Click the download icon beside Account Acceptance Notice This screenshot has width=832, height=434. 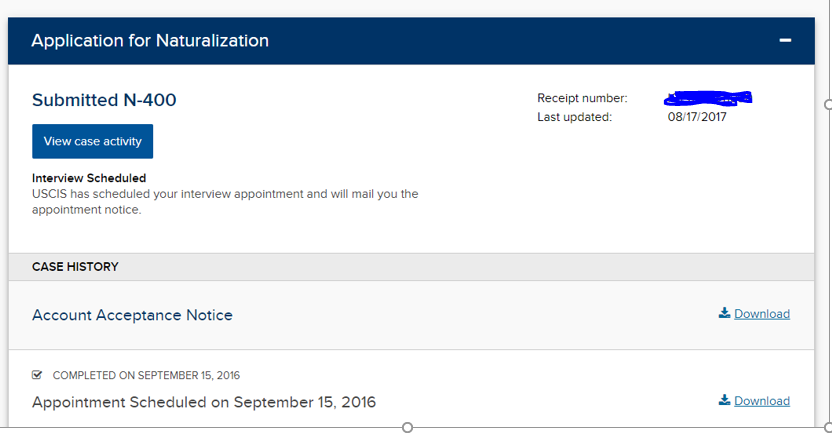[x=724, y=313]
